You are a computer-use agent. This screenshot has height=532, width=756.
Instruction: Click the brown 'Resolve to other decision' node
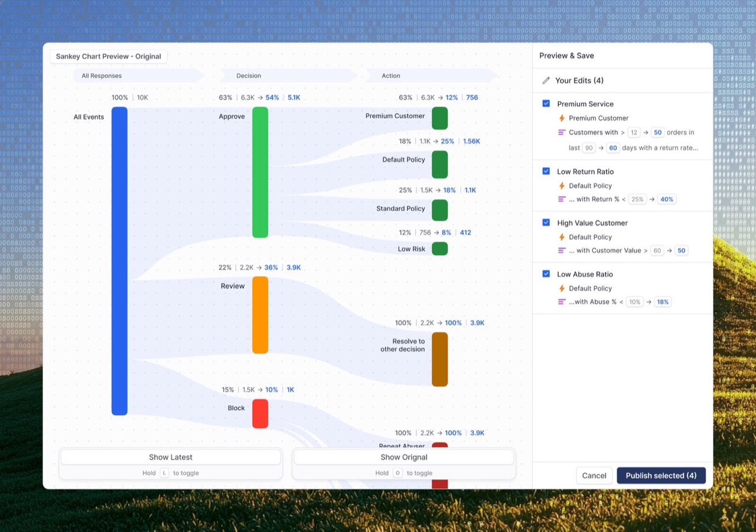439,359
